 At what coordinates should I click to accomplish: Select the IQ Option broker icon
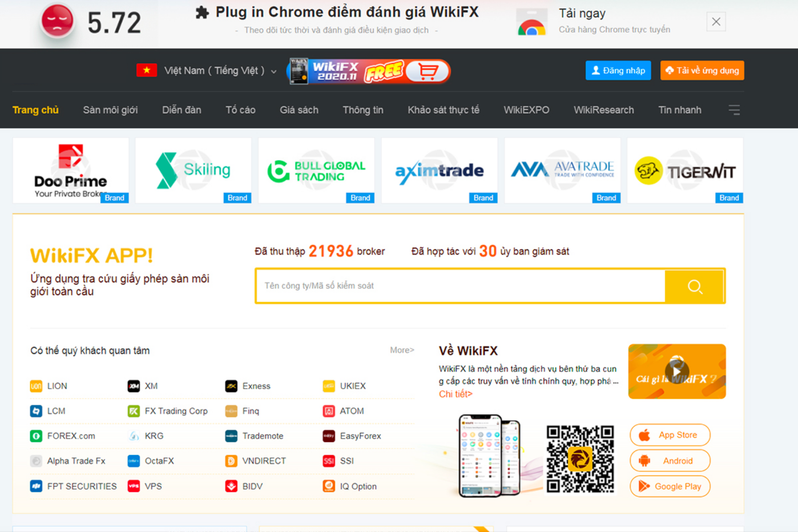pos(329,486)
